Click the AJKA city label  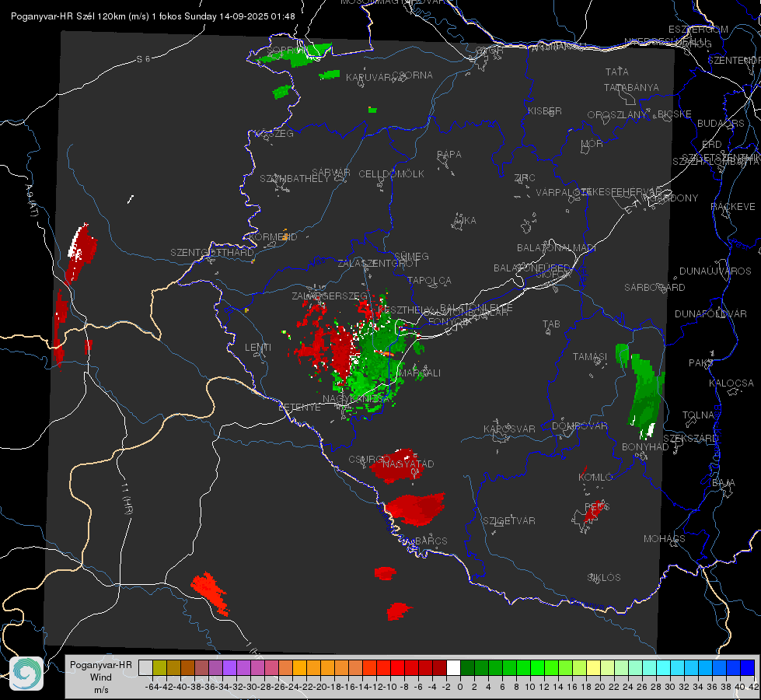click(x=465, y=221)
